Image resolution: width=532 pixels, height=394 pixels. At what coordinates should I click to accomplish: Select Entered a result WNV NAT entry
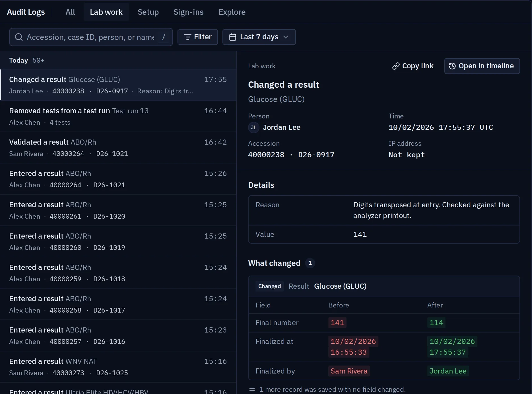tap(118, 367)
